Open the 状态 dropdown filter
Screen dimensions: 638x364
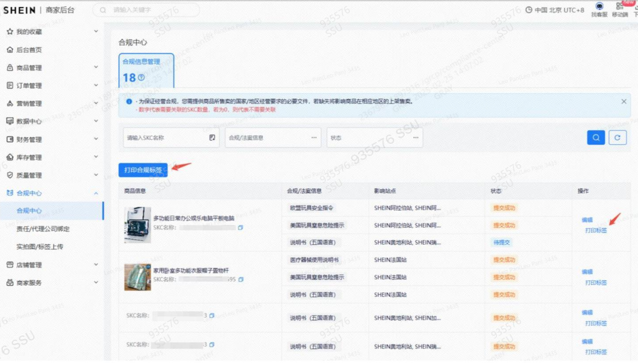[x=375, y=138]
